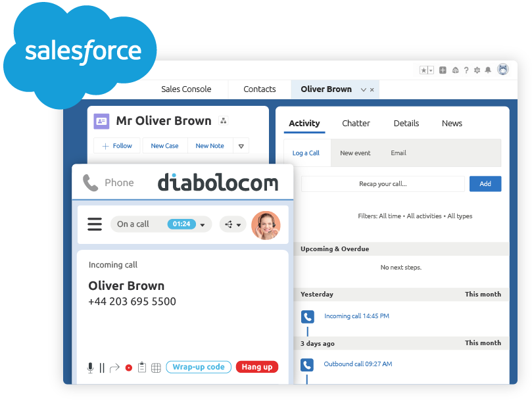Open the help question mark icon
532x405 pixels.
point(466,70)
